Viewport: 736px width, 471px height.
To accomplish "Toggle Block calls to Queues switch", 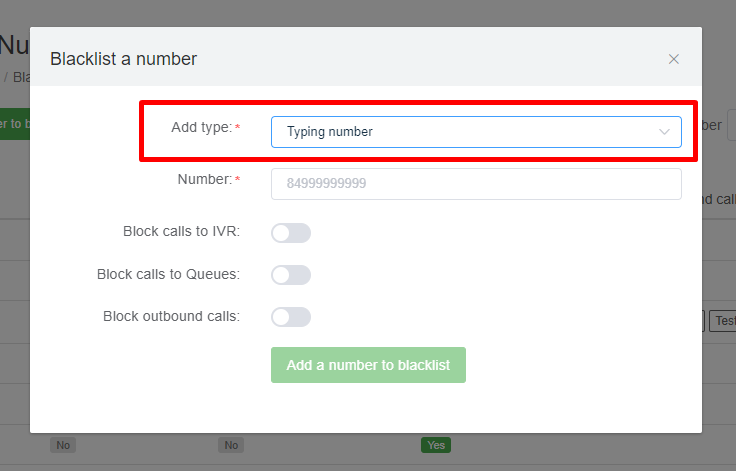I will point(291,275).
